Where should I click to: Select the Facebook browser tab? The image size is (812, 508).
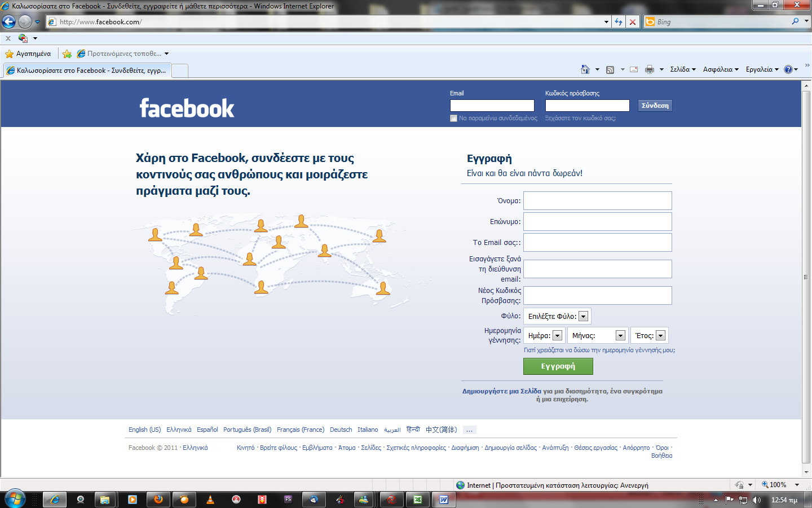coord(87,71)
